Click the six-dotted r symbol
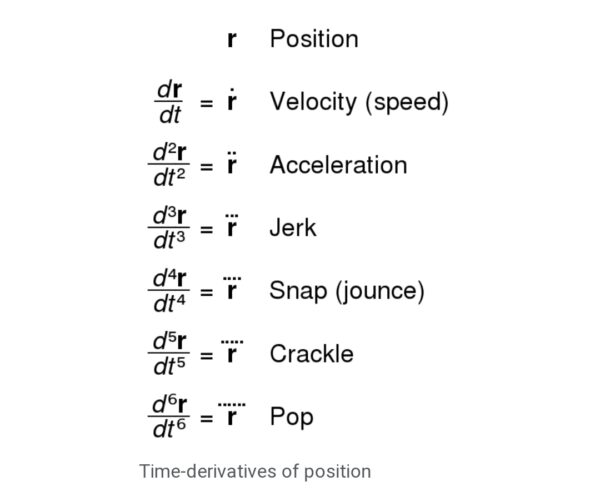The image size is (600, 496). [232, 414]
